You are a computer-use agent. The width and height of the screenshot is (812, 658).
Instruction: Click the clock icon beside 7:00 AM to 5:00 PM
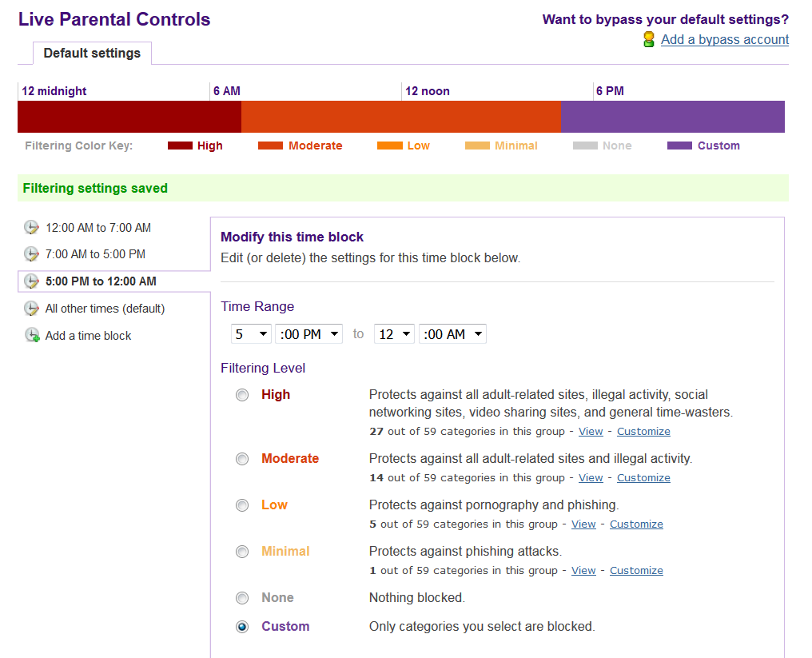pos(31,254)
